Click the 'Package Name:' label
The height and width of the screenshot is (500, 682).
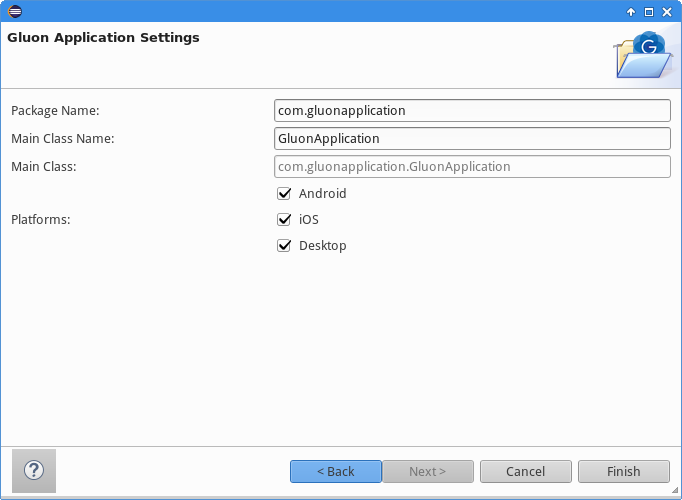coord(55,111)
